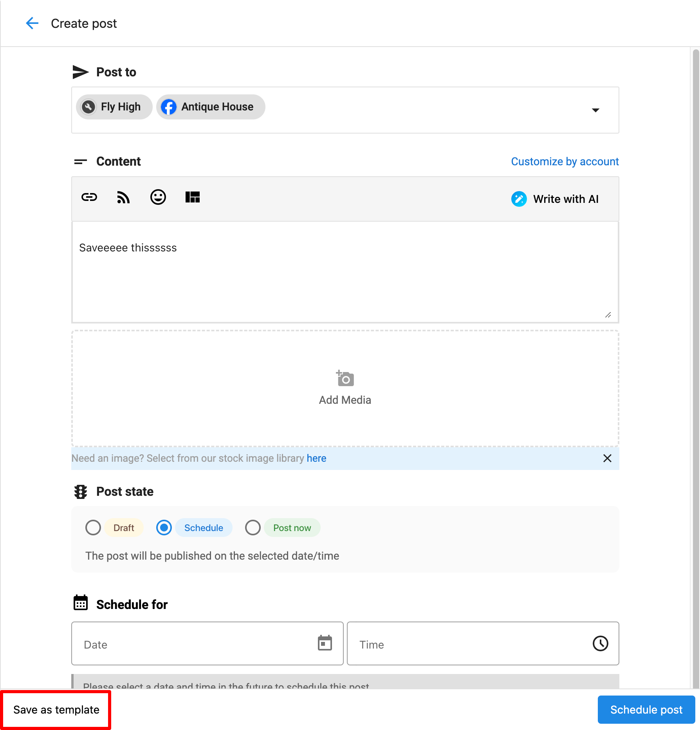This screenshot has height=730, width=700.
Task: Open the stock image library 'here' link
Action: click(316, 458)
